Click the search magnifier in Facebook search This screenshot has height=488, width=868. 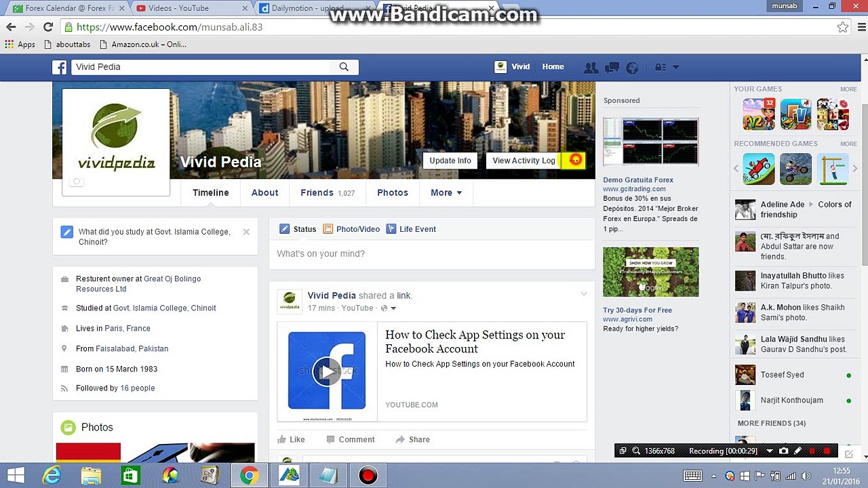coord(344,67)
